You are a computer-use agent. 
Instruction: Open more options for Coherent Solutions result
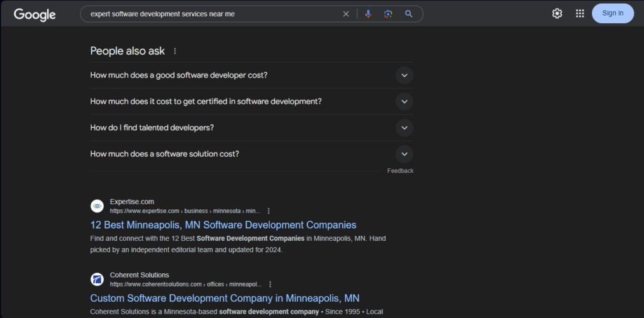[270, 284]
